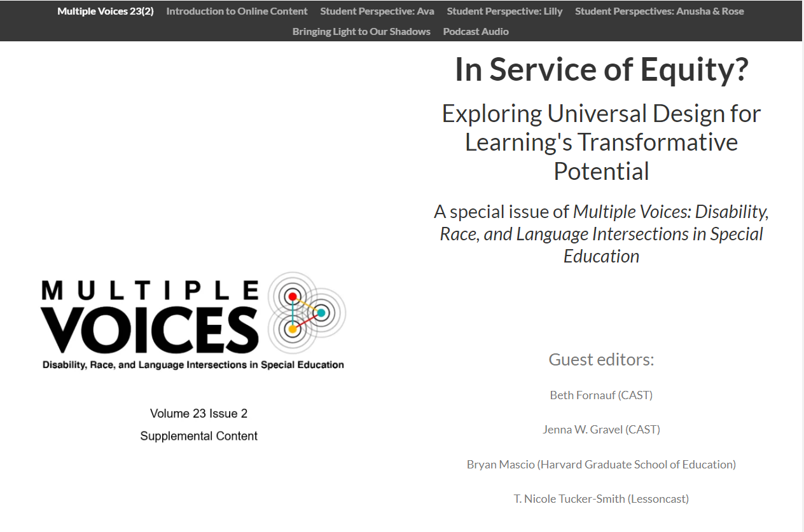
Task: Click the 'Volume 23 Issue 2' text
Action: (x=199, y=414)
